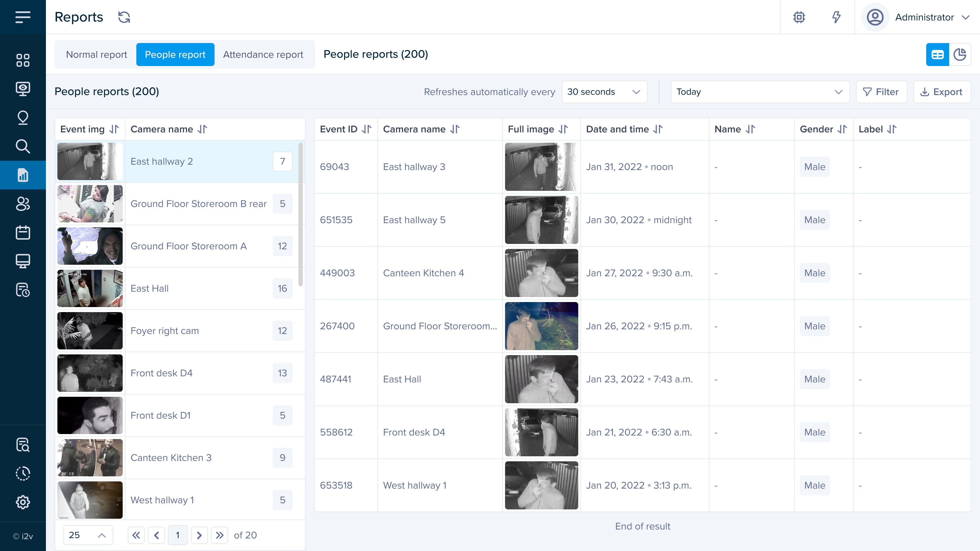
Task: Open the dashboard grid icon in sidebar
Action: click(x=23, y=60)
